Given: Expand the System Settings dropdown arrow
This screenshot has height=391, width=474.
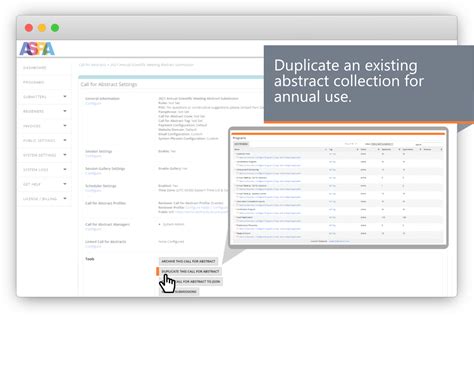Looking at the screenshot, I should pos(65,155).
